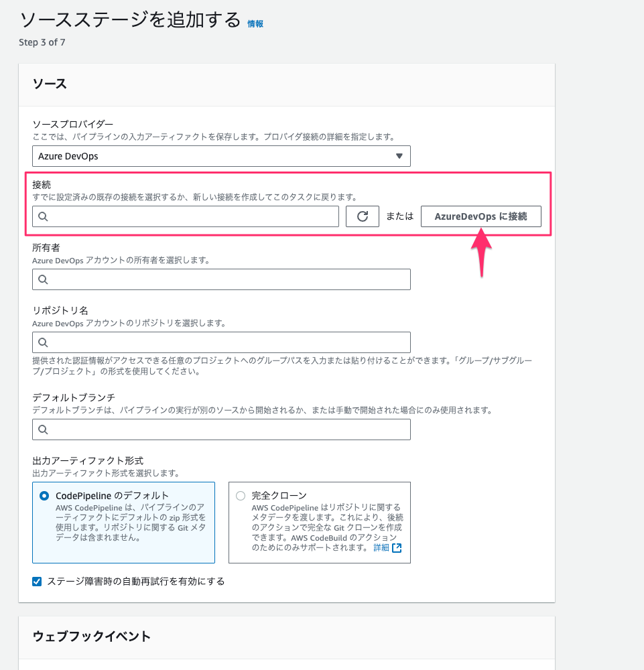Click the external link icon next to 詳細
Viewport: 644px width, 670px height.
[397, 548]
